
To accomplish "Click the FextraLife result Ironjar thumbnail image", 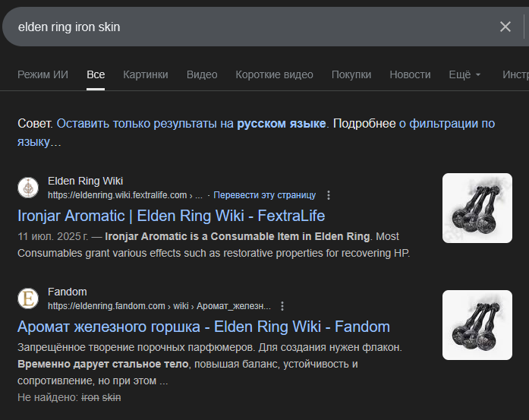I will [x=477, y=208].
